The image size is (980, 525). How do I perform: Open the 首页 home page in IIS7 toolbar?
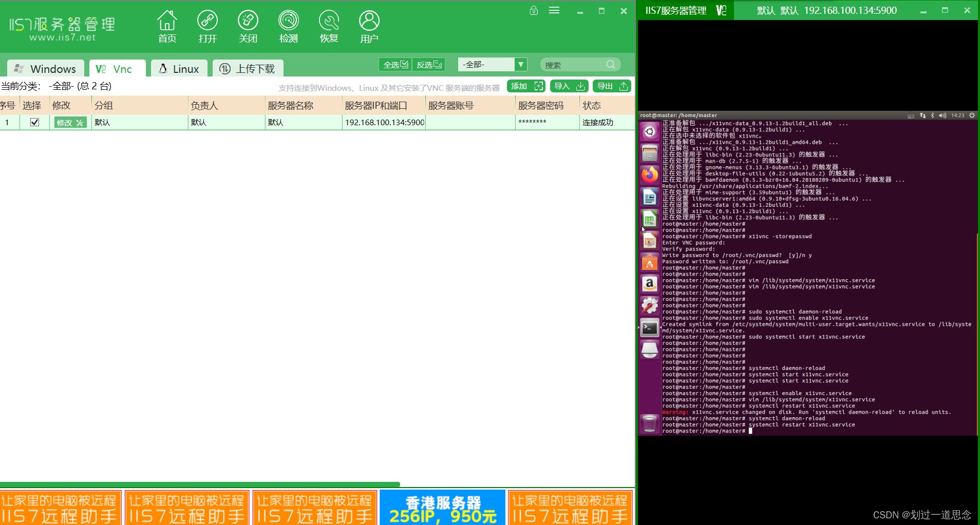pos(167,26)
